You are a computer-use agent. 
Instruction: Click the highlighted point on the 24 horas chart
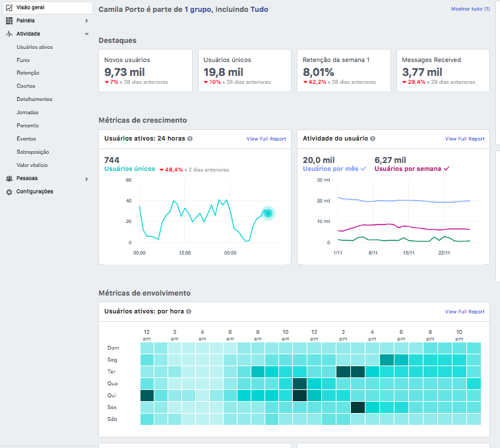point(268,213)
